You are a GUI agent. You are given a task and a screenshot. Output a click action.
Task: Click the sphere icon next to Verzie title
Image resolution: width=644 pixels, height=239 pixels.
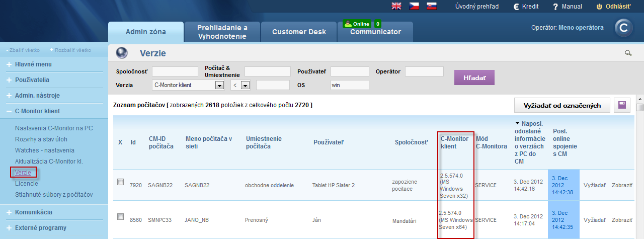coord(122,53)
